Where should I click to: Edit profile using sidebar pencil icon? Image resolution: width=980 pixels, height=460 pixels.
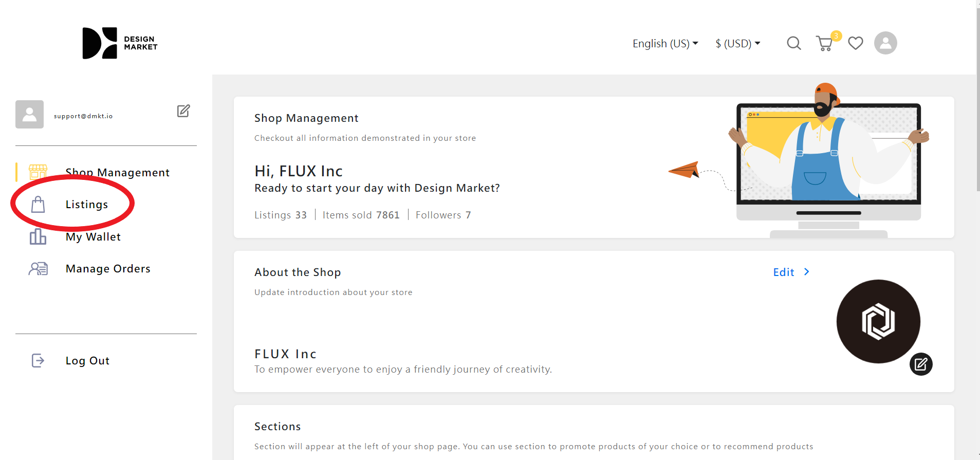tap(183, 111)
